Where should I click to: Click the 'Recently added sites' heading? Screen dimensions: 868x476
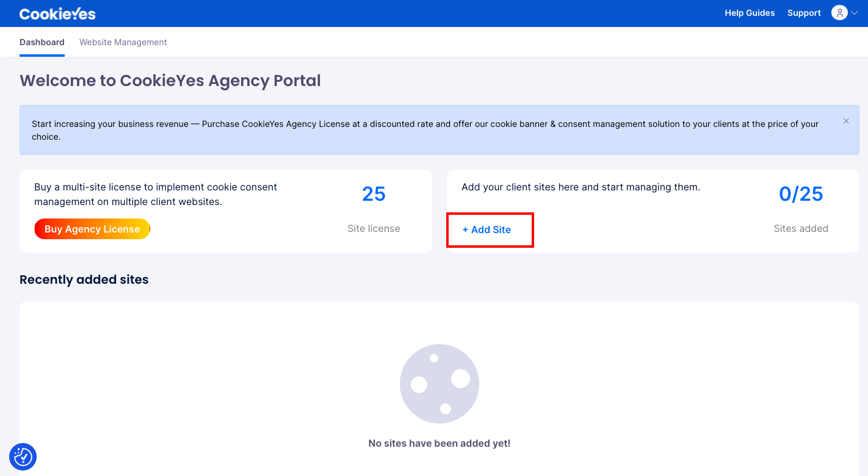tap(84, 279)
